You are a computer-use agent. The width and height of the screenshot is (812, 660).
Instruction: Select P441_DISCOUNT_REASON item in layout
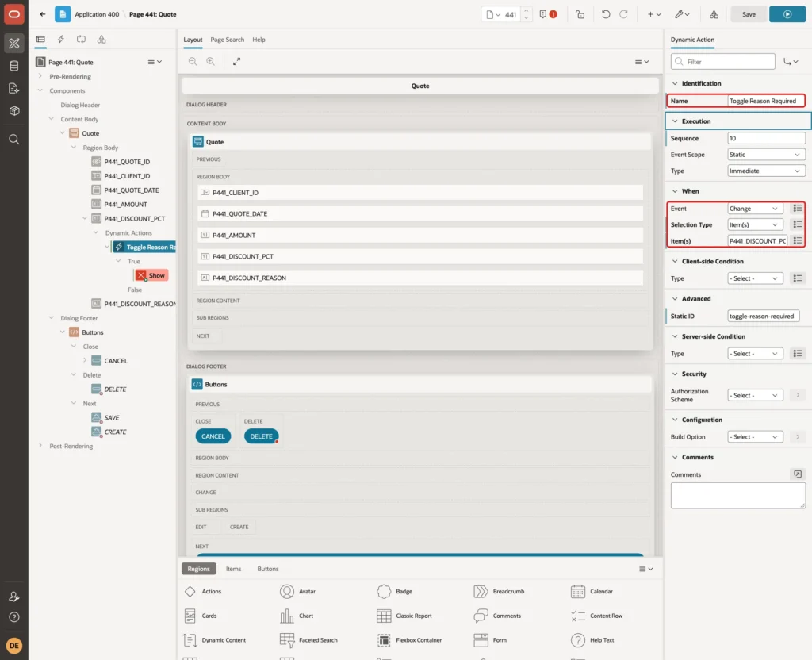tap(420, 278)
